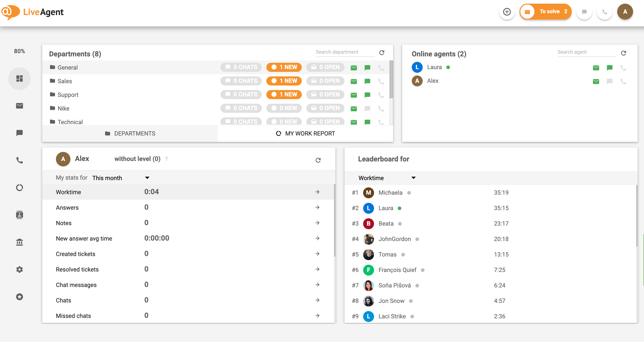This screenshot has width=644, height=342.
Task: Click the Search department input field
Action: point(344,52)
